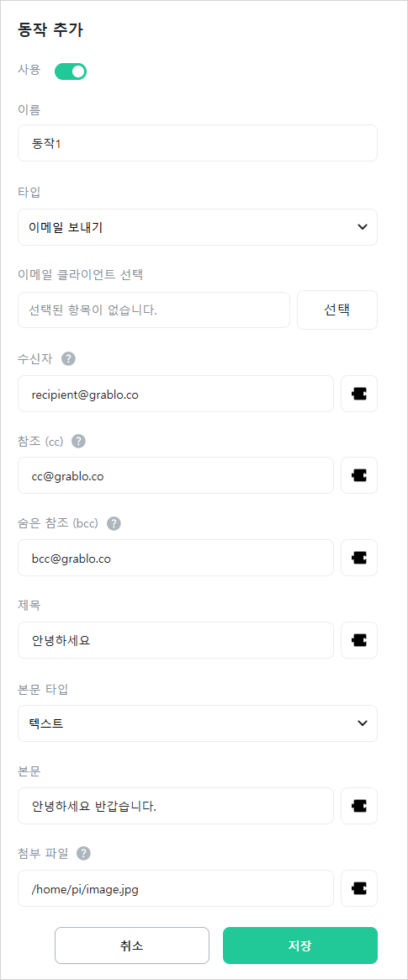Click the variable insert icon beside 참조 (cc) field

[359, 475]
